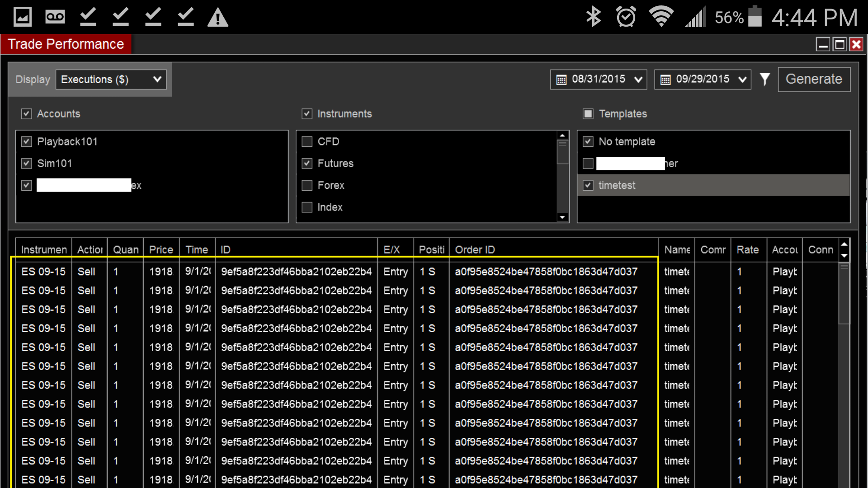Tap the Bluetooth status icon
868x488 pixels.
pos(594,17)
